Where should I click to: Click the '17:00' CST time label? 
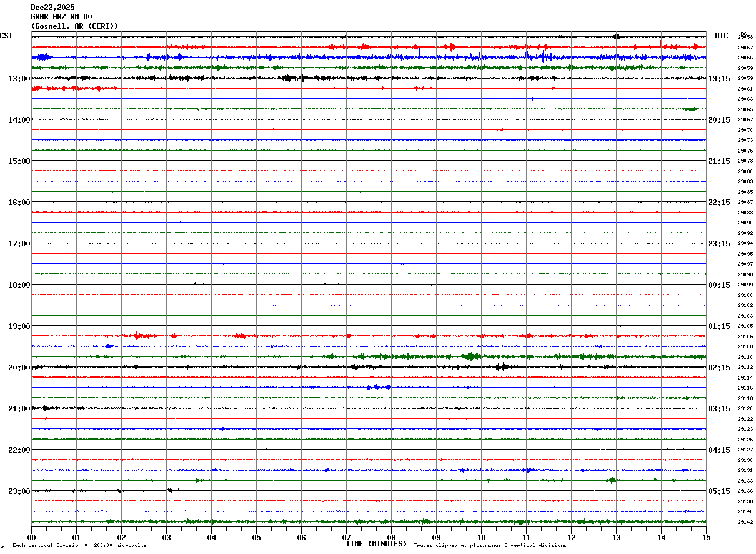coord(19,244)
